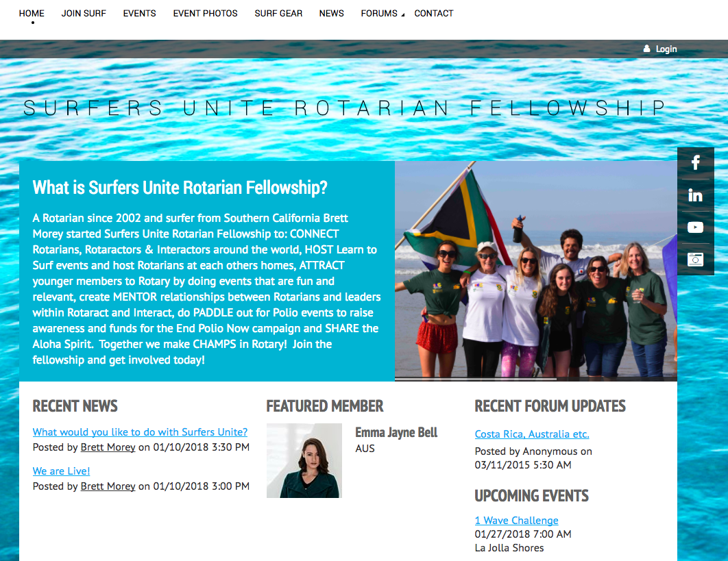Open the Event Photos menu item

point(205,14)
